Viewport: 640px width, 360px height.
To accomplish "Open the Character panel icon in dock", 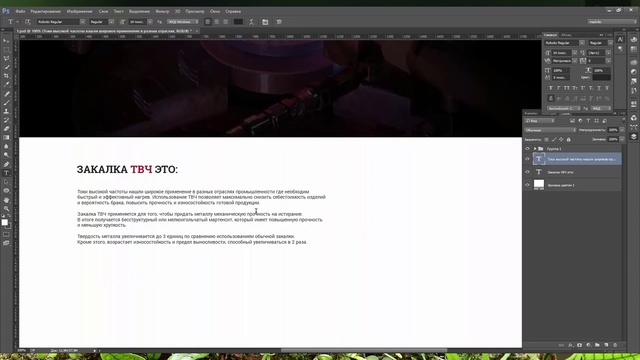I will [620, 39].
